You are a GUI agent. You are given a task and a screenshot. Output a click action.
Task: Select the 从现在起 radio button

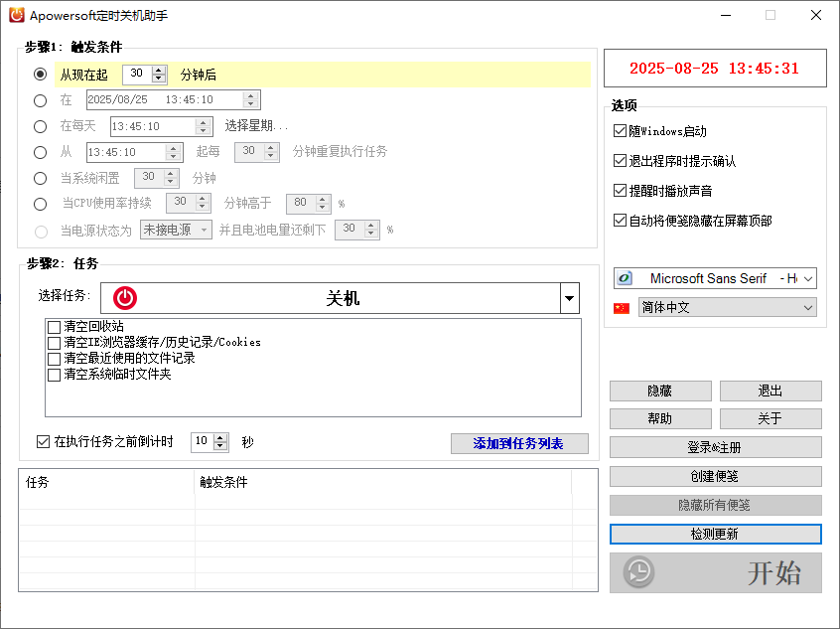(x=40, y=74)
